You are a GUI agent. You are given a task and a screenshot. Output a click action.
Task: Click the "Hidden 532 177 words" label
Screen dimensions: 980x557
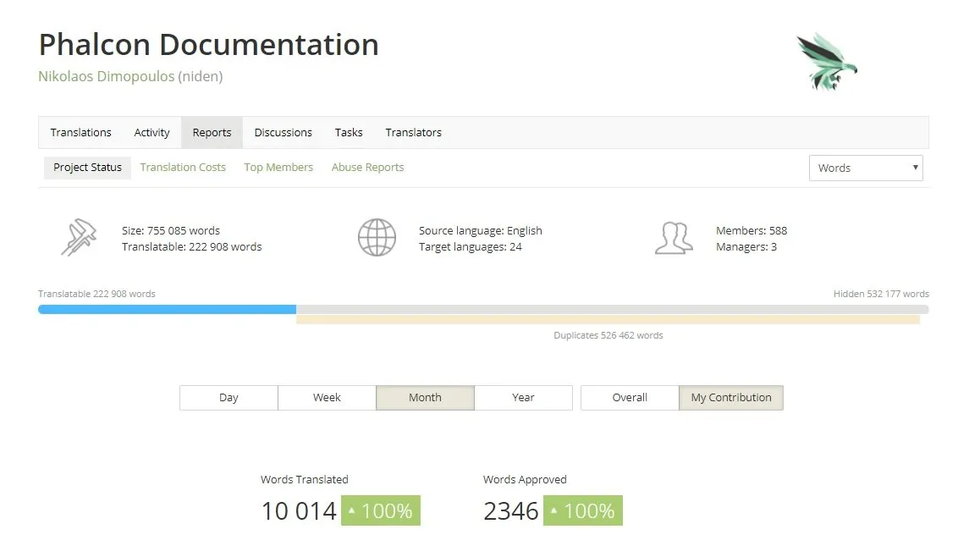[x=881, y=294]
